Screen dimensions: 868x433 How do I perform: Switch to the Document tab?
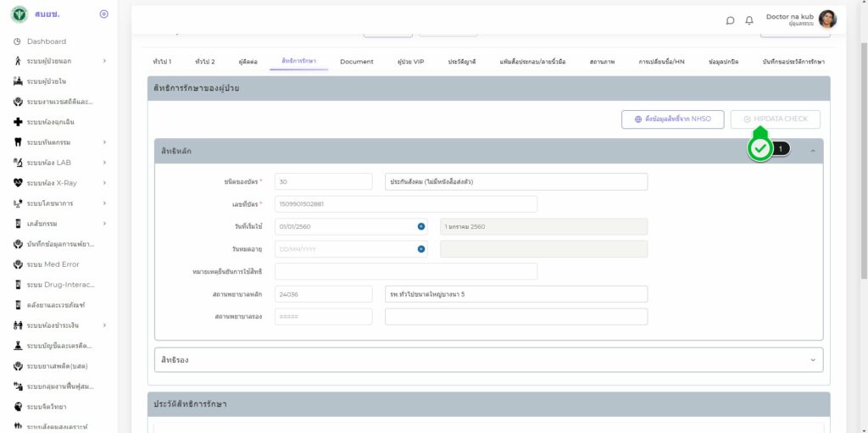tap(356, 62)
